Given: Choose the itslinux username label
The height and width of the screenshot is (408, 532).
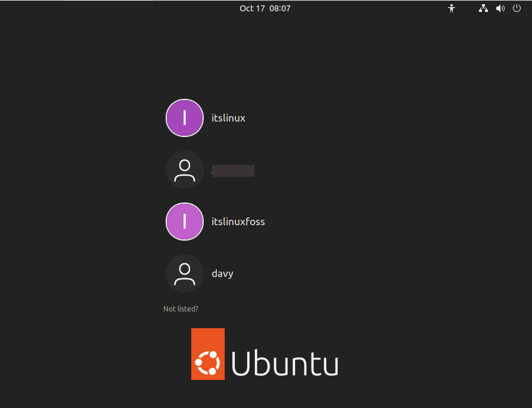Looking at the screenshot, I should pos(228,118).
